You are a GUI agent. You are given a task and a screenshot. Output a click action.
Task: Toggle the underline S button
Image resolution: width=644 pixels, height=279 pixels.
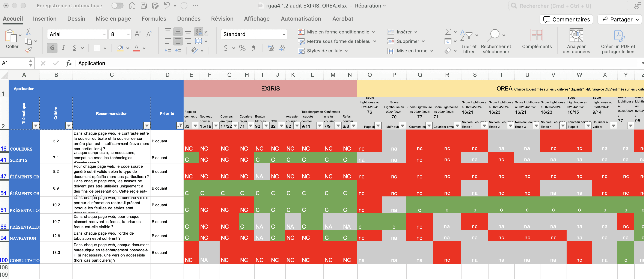point(74,48)
